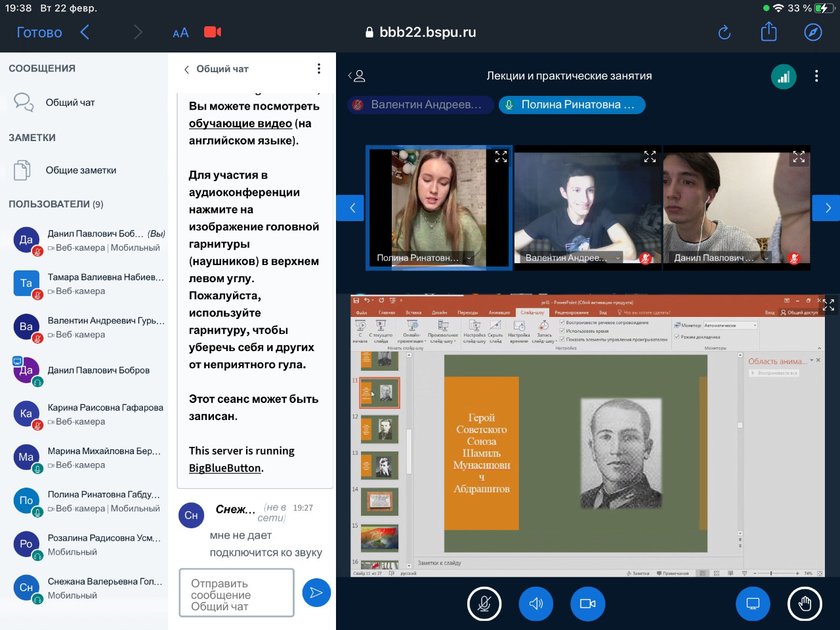This screenshot has height=630, width=840.
Task: Open Общие заметки shared notes
Action: click(x=80, y=170)
